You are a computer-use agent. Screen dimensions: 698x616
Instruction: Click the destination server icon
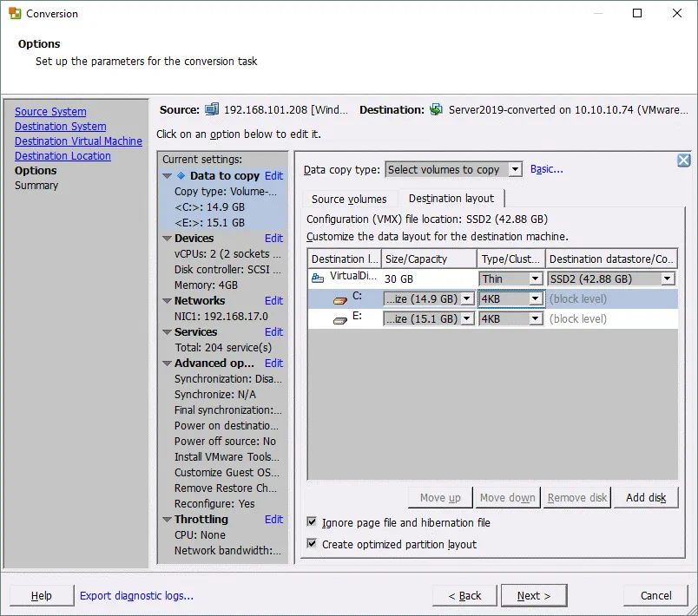[x=436, y=110]
